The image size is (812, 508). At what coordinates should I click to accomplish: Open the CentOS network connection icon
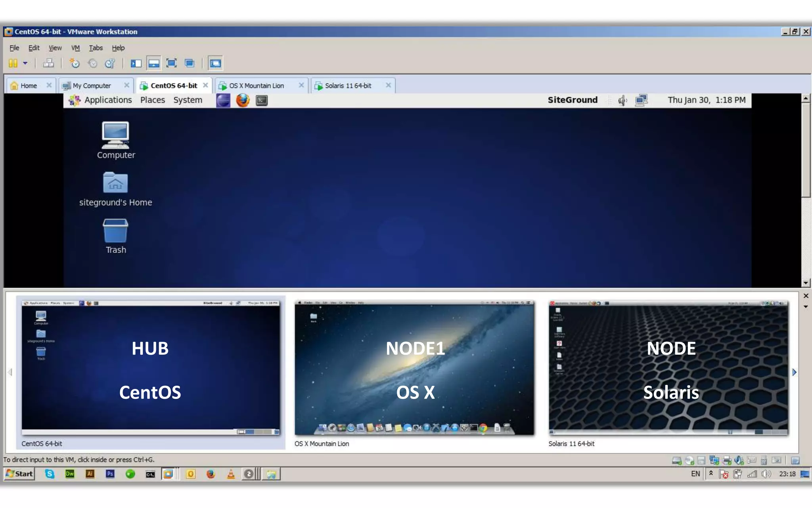point(641,100)
